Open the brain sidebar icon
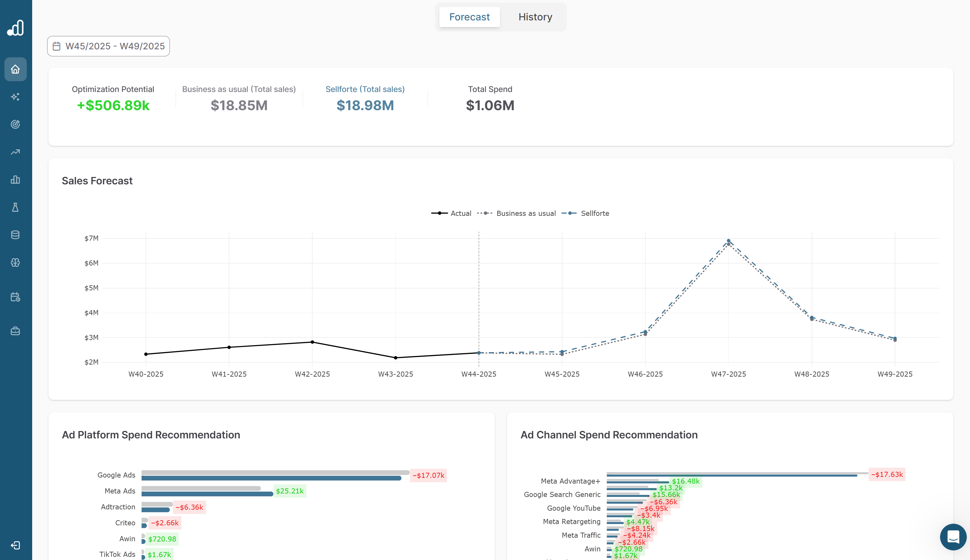 pyautogui.click(x=15, y=263)
